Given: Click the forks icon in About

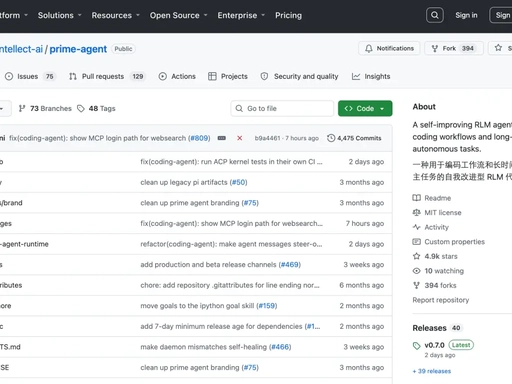Looking at the screenshot, I should 417,285.
